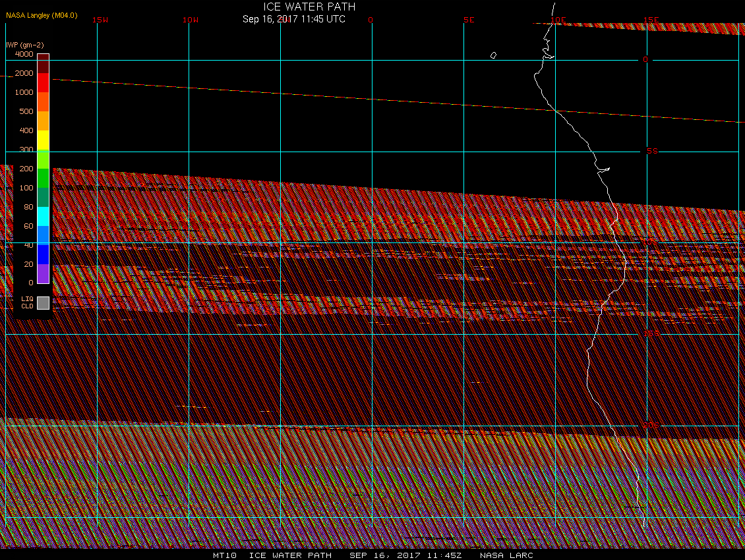The width and height of the screenshot is (745, 560).
Task: Click the small island outline near the equator
Action: tap(493, 55)
